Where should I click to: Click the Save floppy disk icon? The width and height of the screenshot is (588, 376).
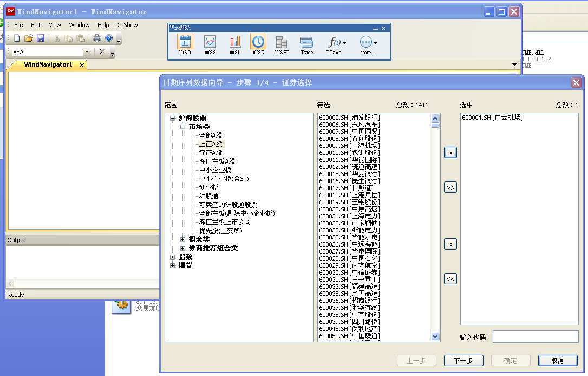(x=41, y=38)
